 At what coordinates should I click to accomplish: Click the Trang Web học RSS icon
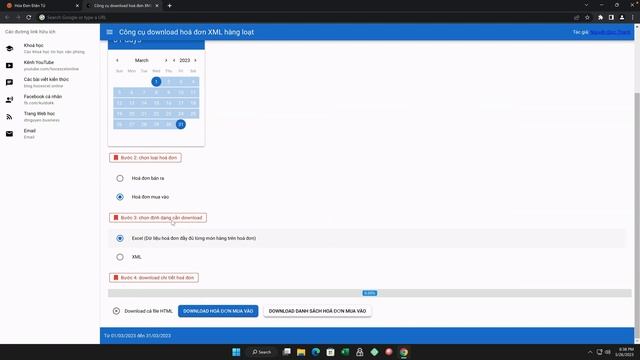pos(9,117)
